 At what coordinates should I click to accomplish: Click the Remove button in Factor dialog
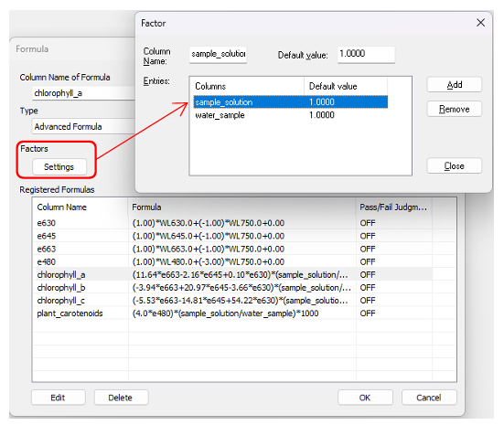(454, 110)
